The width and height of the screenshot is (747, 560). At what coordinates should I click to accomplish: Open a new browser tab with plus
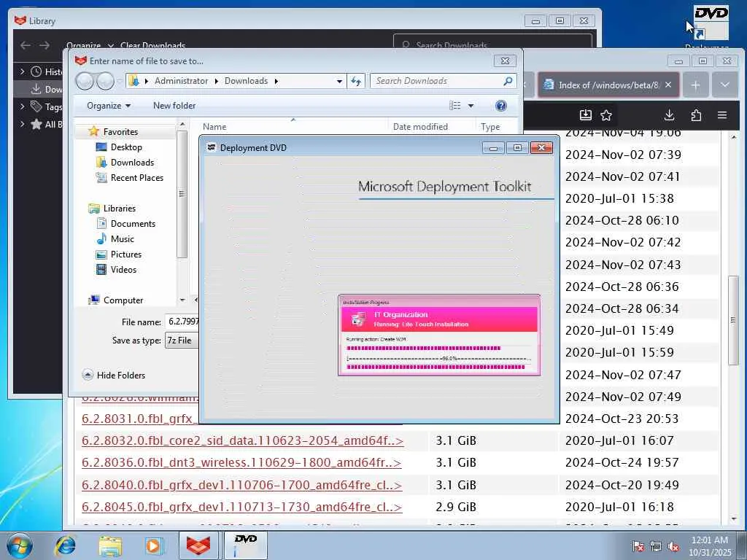click(695, 85)
